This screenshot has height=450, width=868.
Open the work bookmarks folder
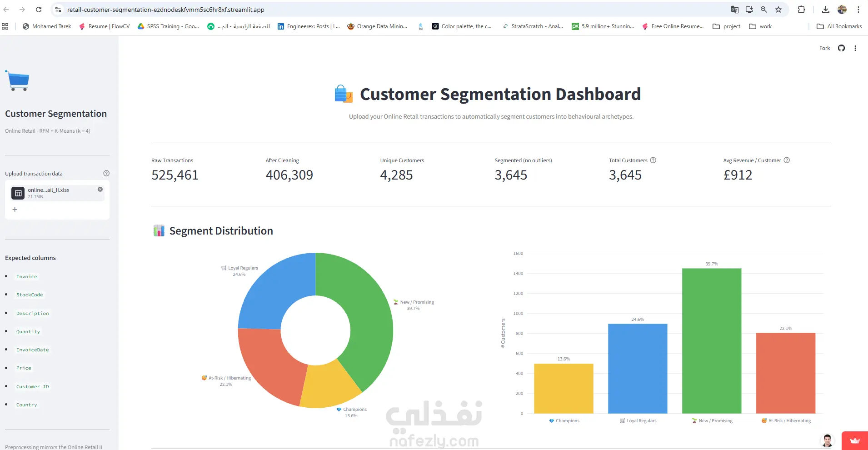click(x=760, y=26)
